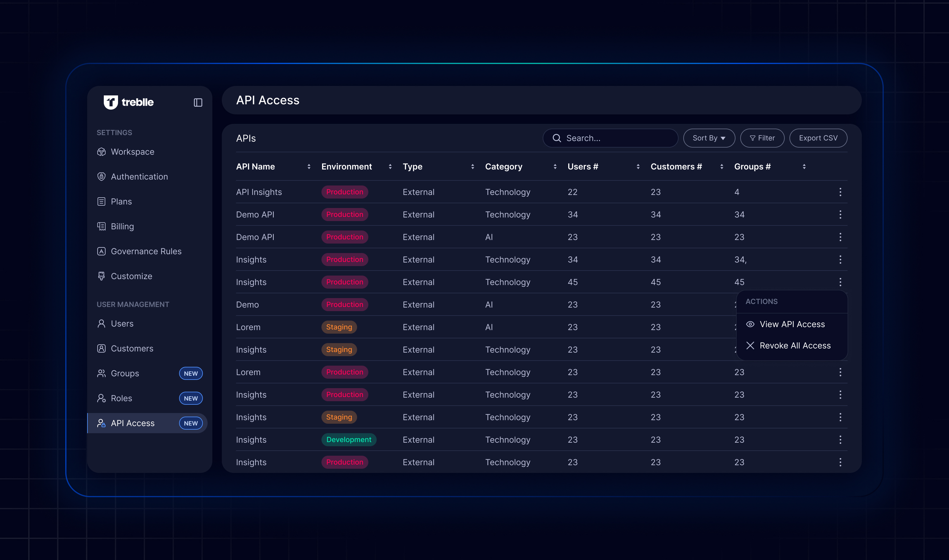
Task: Open Roles page in sidebar
Action: click(121, 398)
